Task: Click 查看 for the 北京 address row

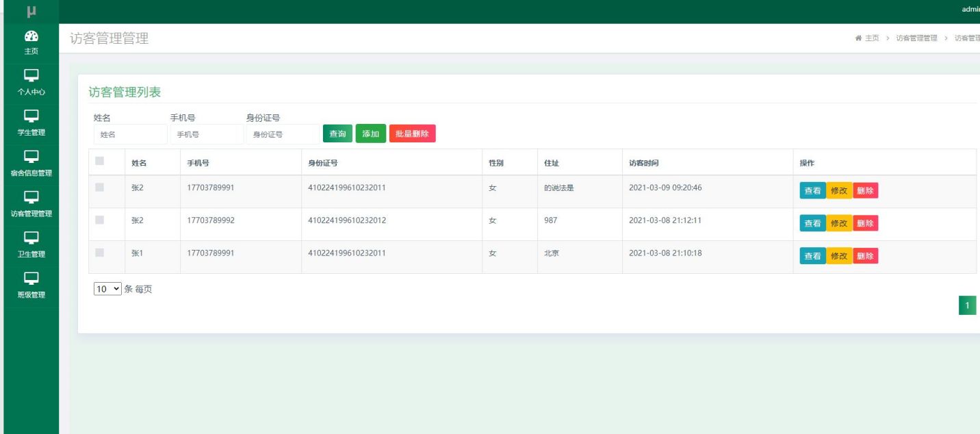Action: 812,256
